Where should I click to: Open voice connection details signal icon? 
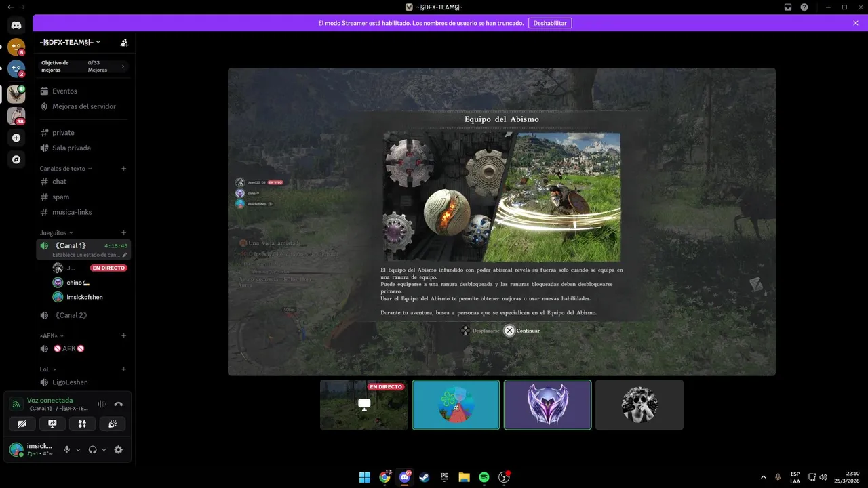point(16,404)
